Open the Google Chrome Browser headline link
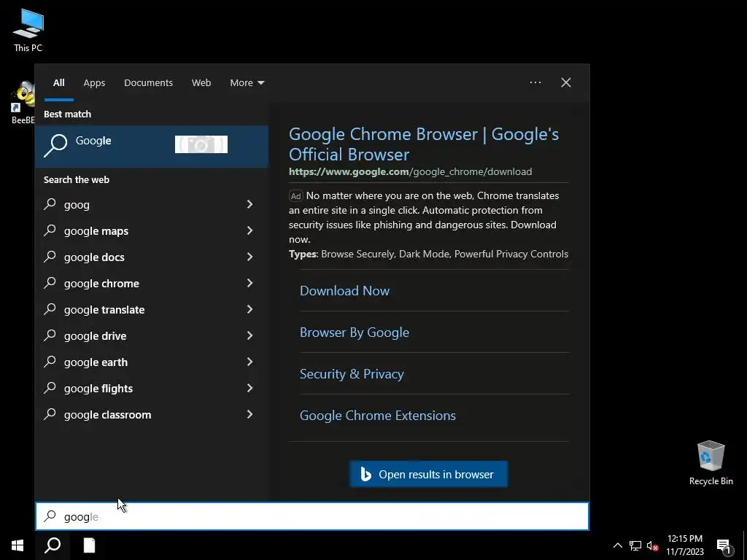 (x=424, y=144)
